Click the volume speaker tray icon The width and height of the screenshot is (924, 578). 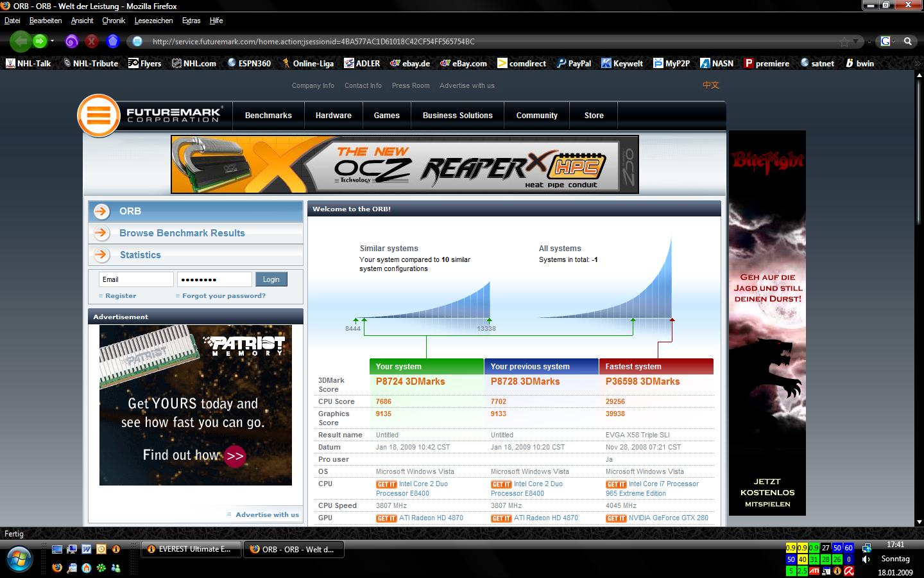pyautogui.click(x=866, y=559)
